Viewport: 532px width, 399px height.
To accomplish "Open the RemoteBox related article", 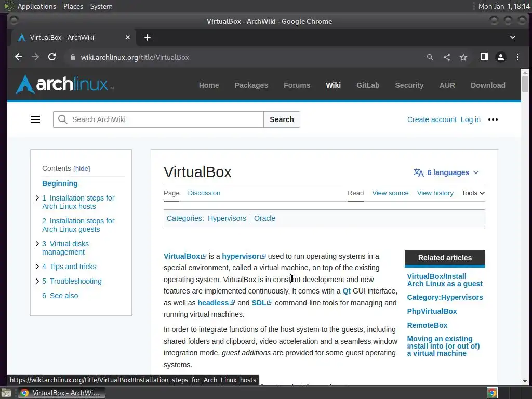I will coord(427,325).
